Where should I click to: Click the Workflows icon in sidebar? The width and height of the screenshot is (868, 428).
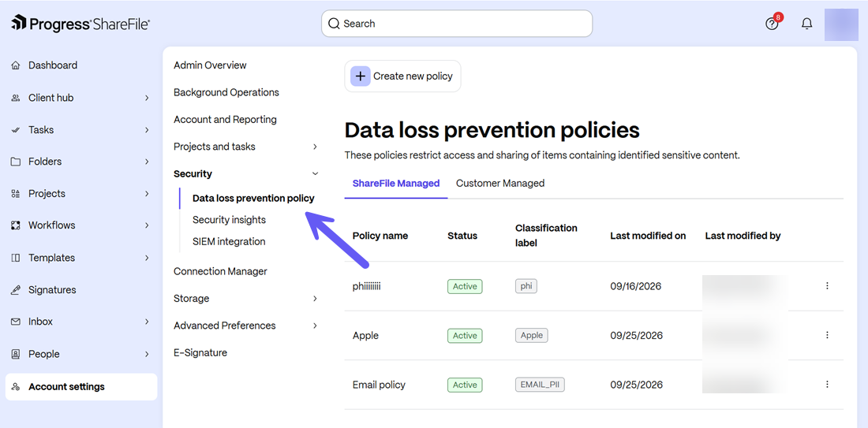(x=16, y=225)
